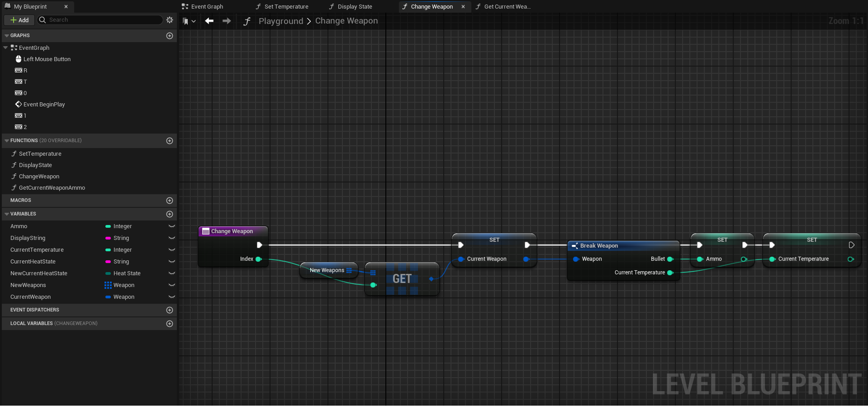Click the Event BeginPlay diamond icon
The height and width of the screenshot is (407, 868).
19,104
